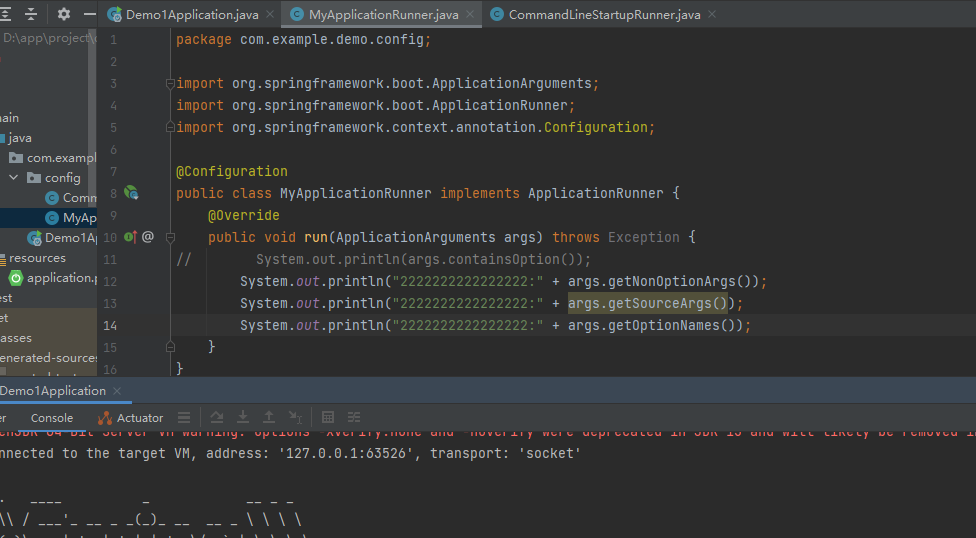Close the MyApplicationRunner.java editor tab
Viewport: 976px width, 538px height.
(x=470, y=14)
